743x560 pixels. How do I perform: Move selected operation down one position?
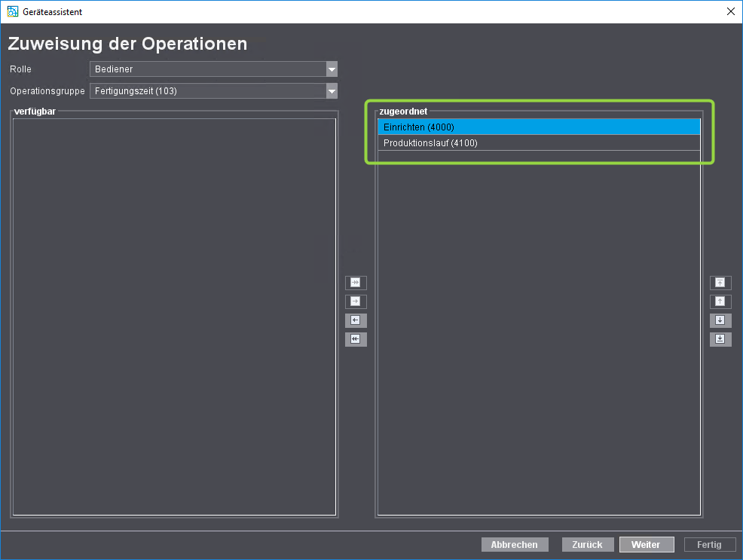pyautogui.click(x=720, y=320)
